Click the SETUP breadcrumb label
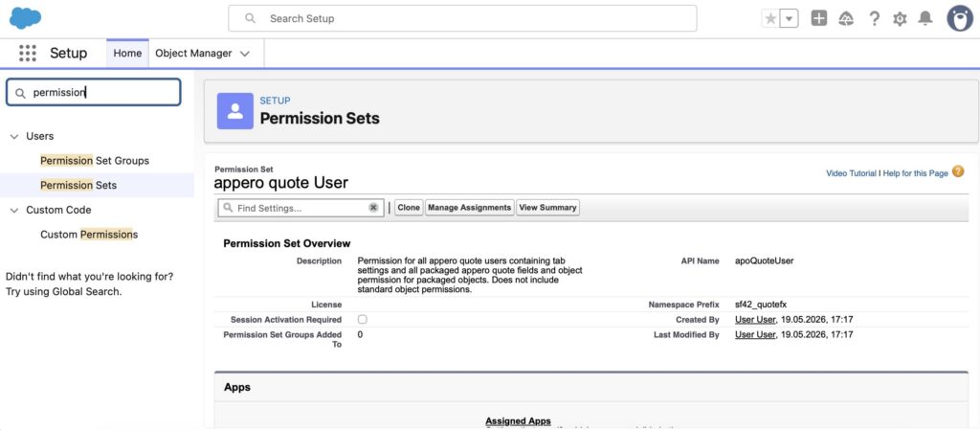 (x=275, y=100)
